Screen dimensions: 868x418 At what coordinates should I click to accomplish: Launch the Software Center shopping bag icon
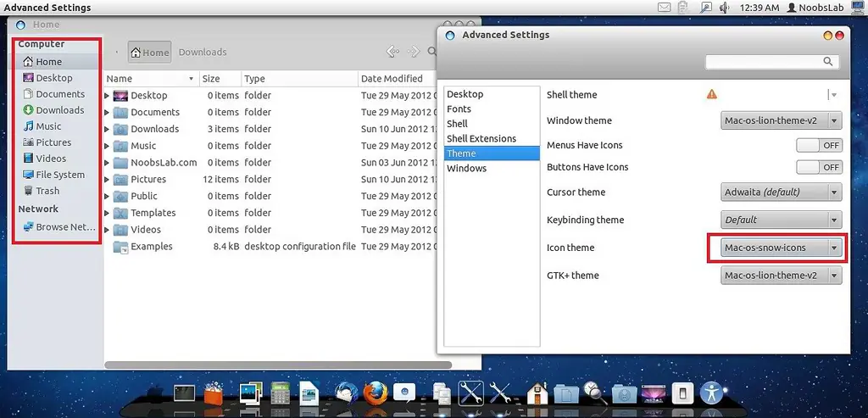[x=213, y=393]
